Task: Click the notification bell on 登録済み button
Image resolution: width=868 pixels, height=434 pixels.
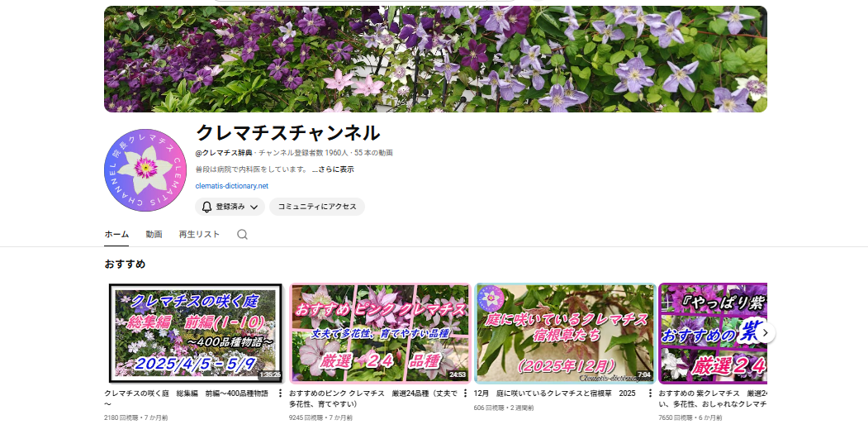Action: coord(207,207)
